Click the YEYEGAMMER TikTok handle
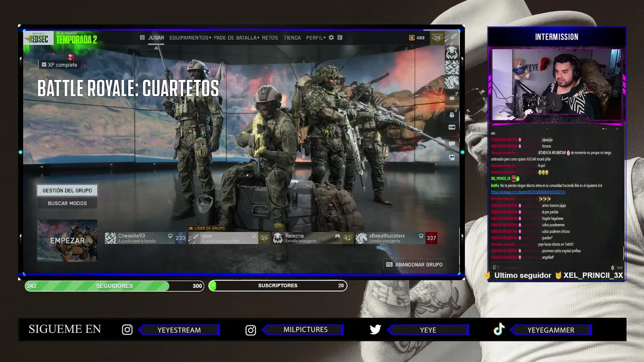The image size is (644, 362). point(551,330)
